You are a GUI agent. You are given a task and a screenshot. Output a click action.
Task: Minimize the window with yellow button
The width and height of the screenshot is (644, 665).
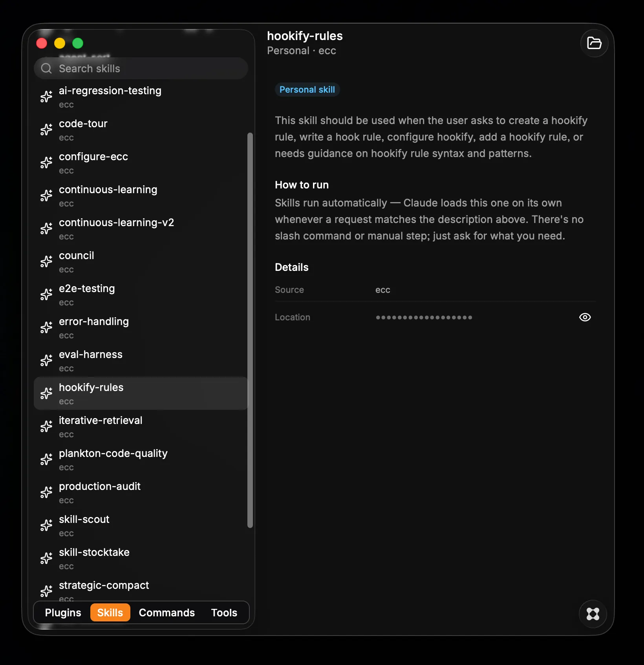tap(60, 43)
